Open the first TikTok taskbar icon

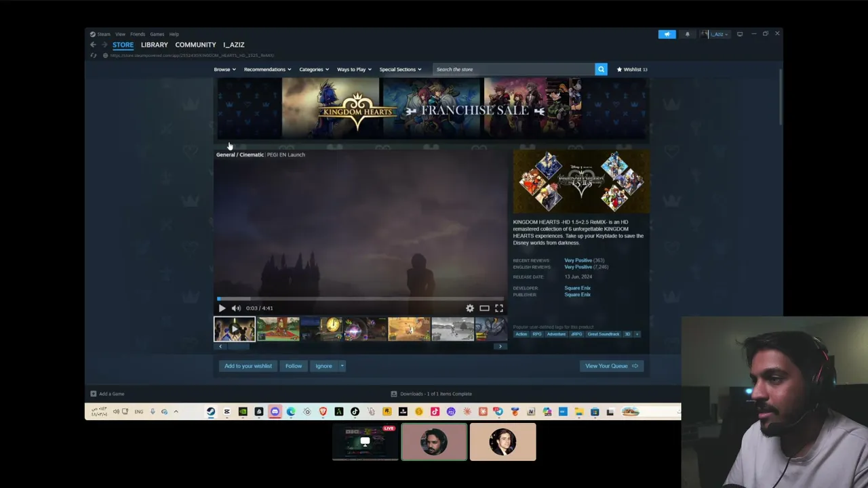tap(355, 411)
